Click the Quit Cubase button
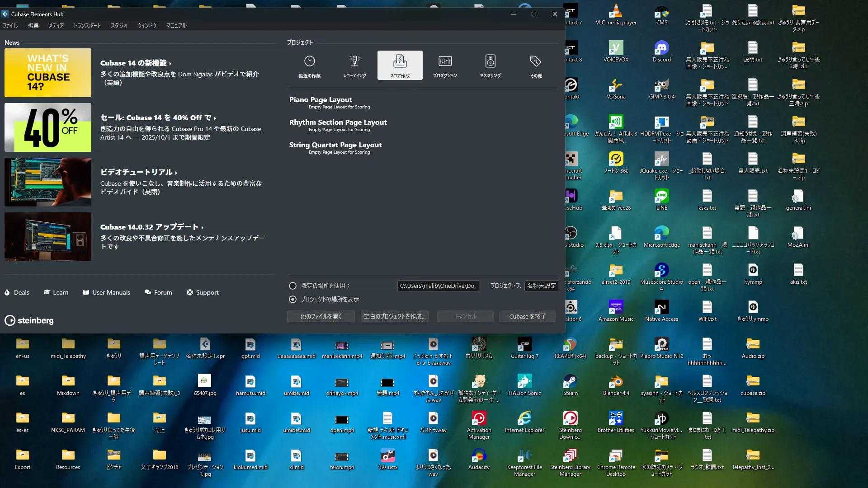 click(527, 316)
